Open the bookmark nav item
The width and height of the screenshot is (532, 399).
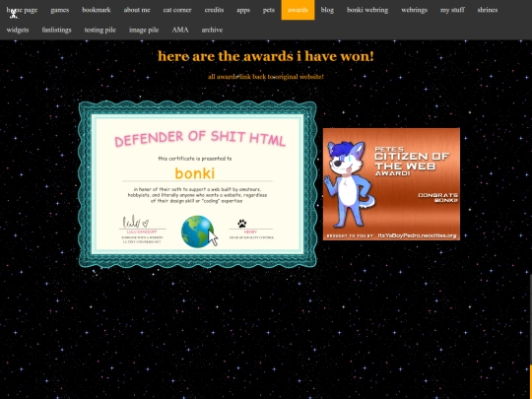coord(97,10)
